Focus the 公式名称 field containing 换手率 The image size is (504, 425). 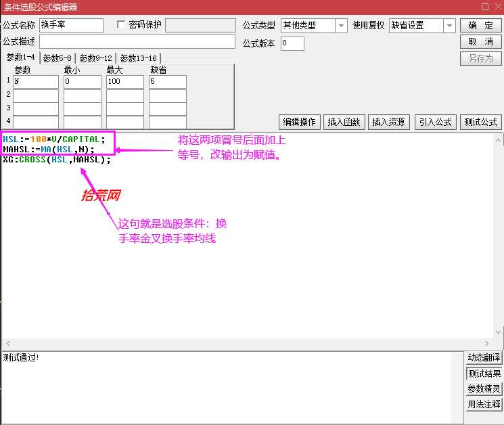[x=71, y=25]
